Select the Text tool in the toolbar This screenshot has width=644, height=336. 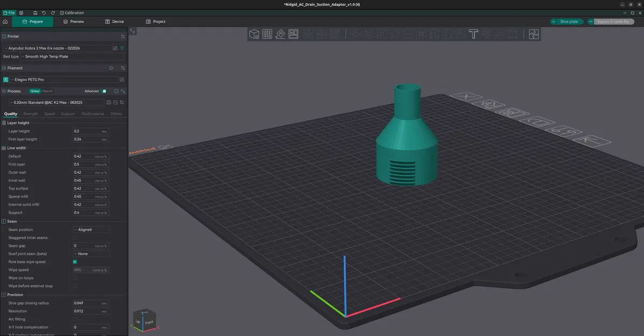click(472, 33)
